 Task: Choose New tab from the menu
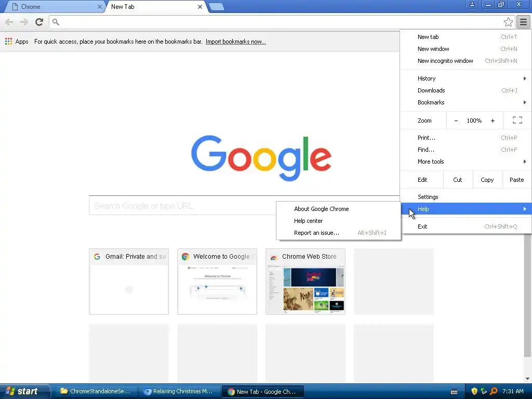(x=465, y=37)
